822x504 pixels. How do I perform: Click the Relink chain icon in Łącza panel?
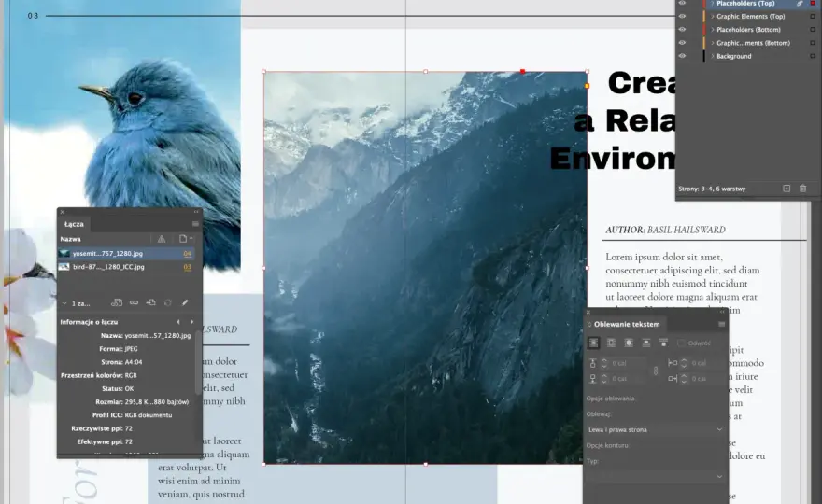135,302
